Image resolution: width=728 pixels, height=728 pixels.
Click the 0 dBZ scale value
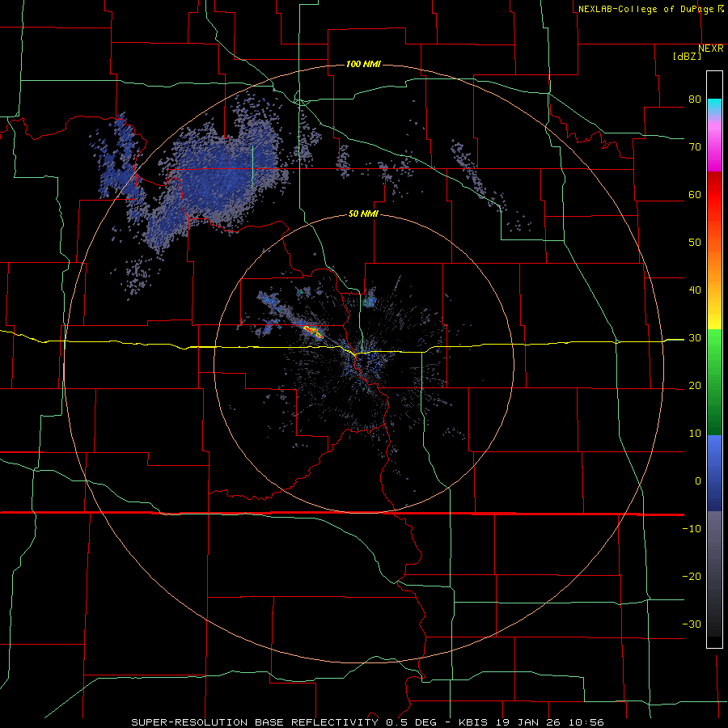pyautogui.click(x=698, y=481)
